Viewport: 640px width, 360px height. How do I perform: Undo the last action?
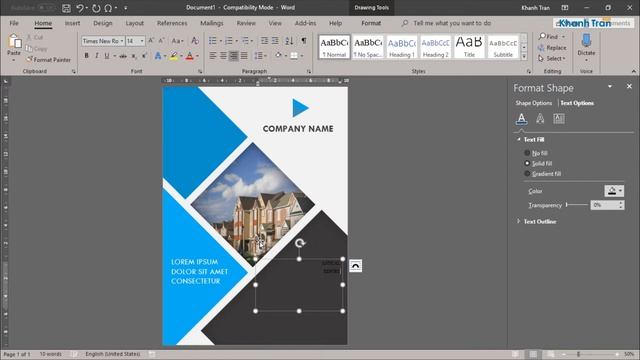[80, 8]
